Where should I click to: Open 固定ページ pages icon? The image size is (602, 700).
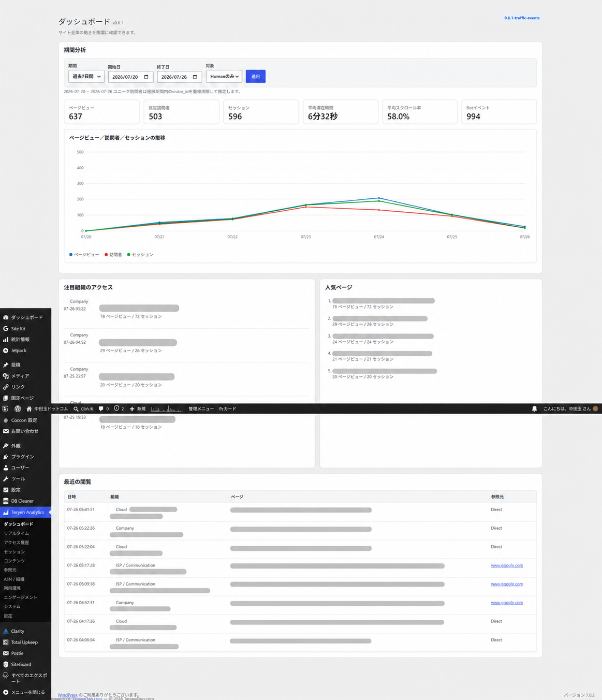pos(6,398)
